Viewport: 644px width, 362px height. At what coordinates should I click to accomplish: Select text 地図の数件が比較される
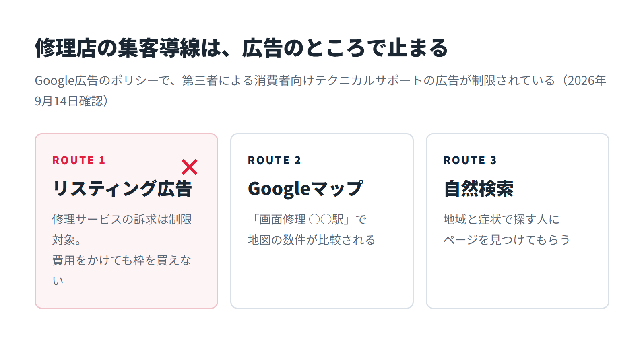coord(312,240)
